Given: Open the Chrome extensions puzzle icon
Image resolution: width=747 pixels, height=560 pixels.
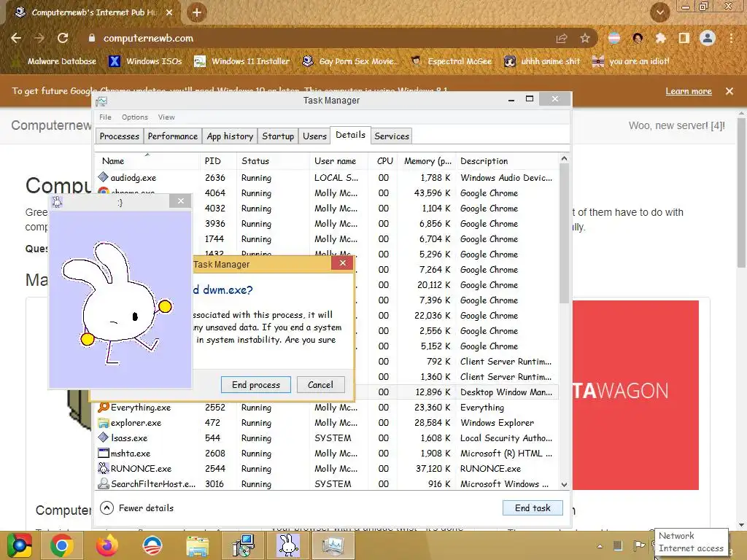Looking at the screenshot, I should 660,38.
